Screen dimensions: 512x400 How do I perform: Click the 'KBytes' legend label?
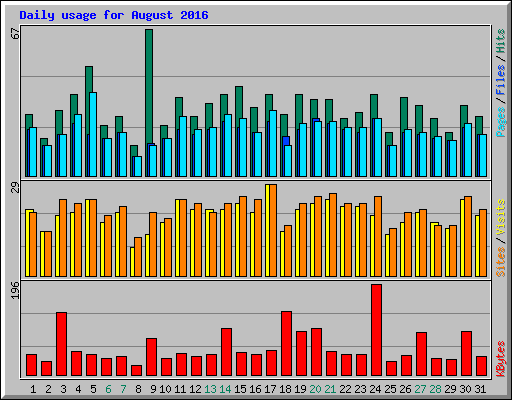pyautogui.click(x=501, y=359)
